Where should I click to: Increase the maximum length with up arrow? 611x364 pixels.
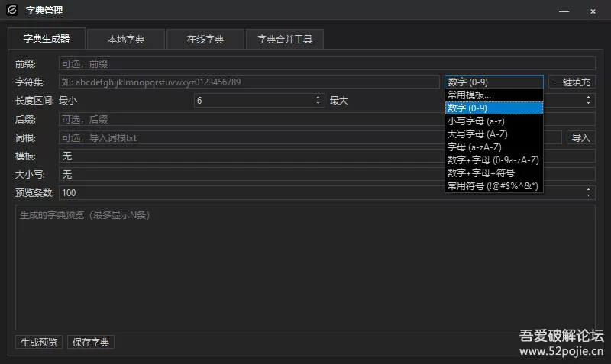[588, 98]
